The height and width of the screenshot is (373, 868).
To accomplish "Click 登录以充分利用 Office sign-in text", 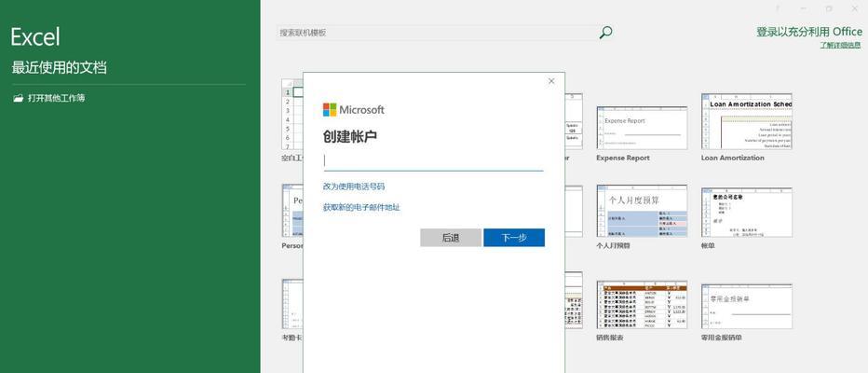I will tap(808, 32).
